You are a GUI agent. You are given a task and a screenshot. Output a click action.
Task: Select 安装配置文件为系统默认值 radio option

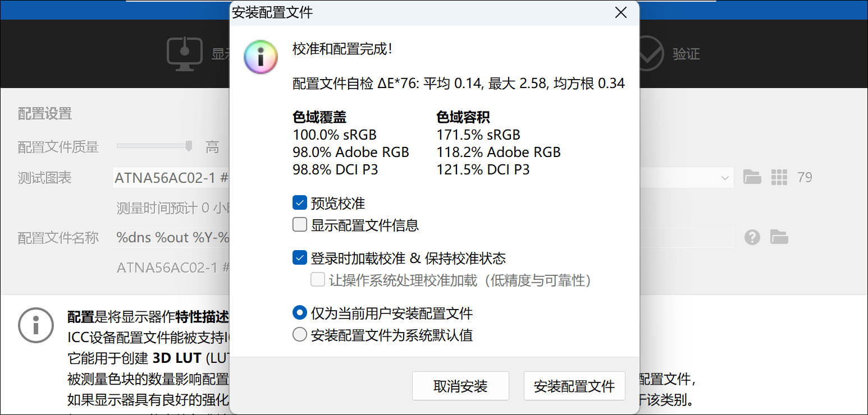pos(300,335)
